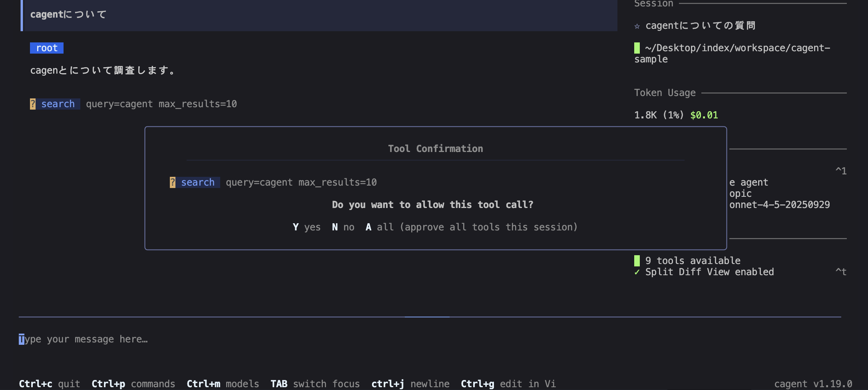This screenshot has height=390, width=868.
Task: Click Ctrl+c quit shortcut
Action: point(49,384)
